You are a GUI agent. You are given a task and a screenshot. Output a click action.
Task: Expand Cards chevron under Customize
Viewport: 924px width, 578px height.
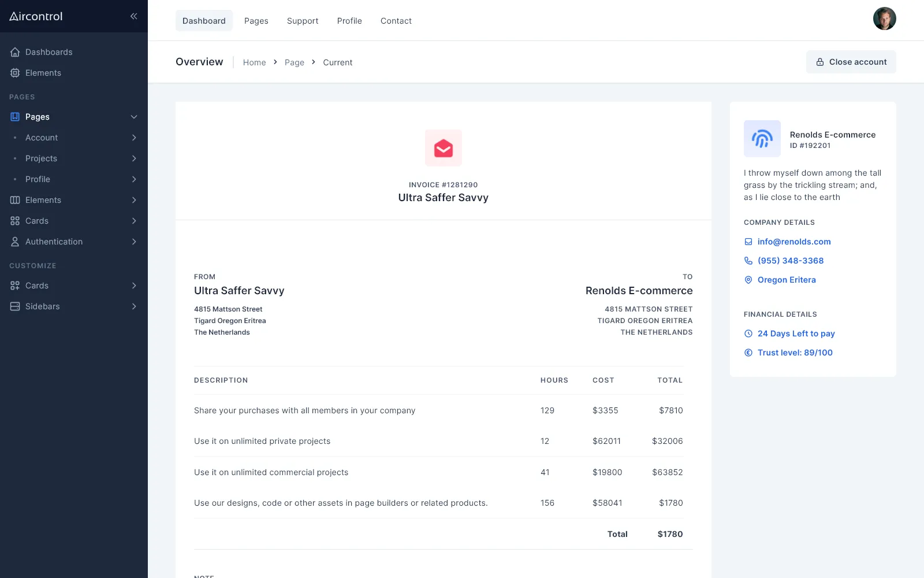pos(134,286)
